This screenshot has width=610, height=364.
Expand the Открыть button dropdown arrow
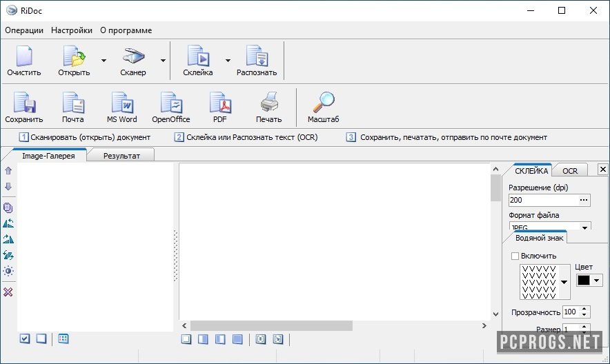pyautogui.click(x=104, y=61)
